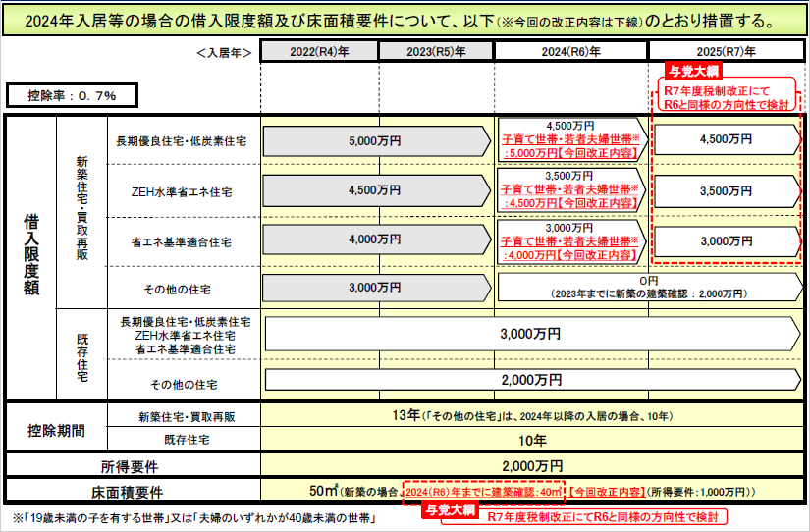Click the 0円 new-build その他 box
The image size is (810, 532).
[x=650, y=288]
